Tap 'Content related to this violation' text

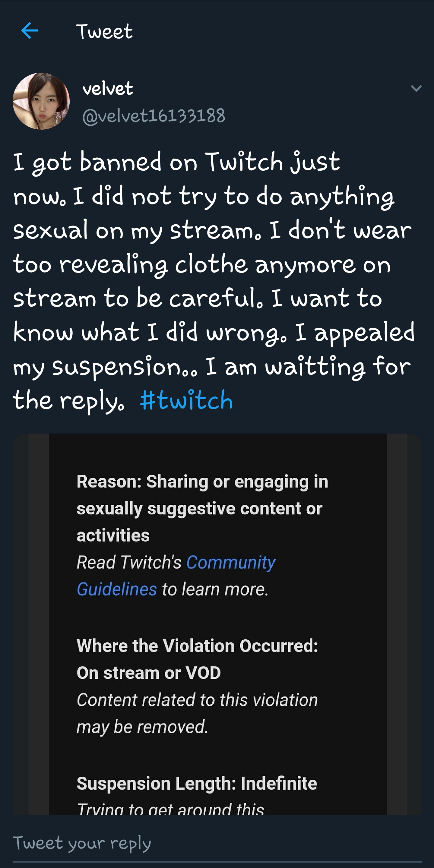point(197,700)
